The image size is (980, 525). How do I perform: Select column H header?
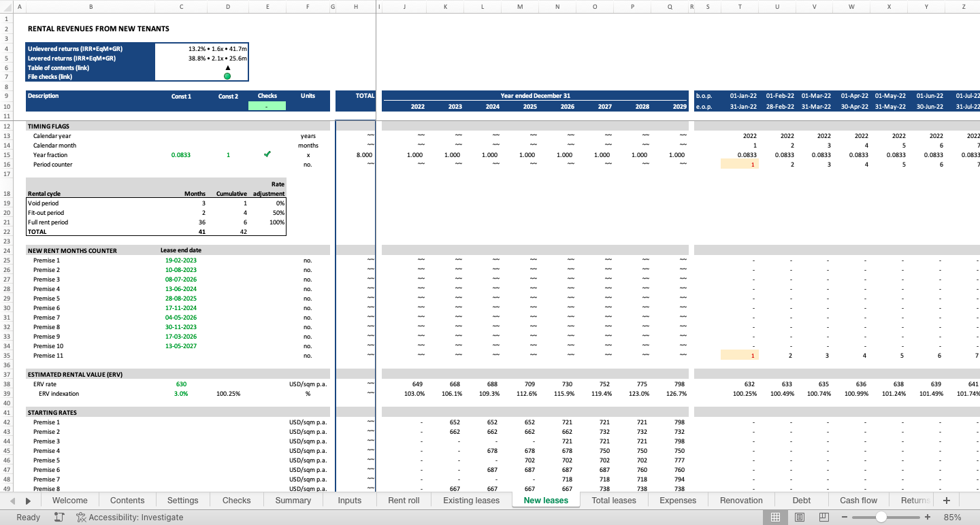coord(356,7)
